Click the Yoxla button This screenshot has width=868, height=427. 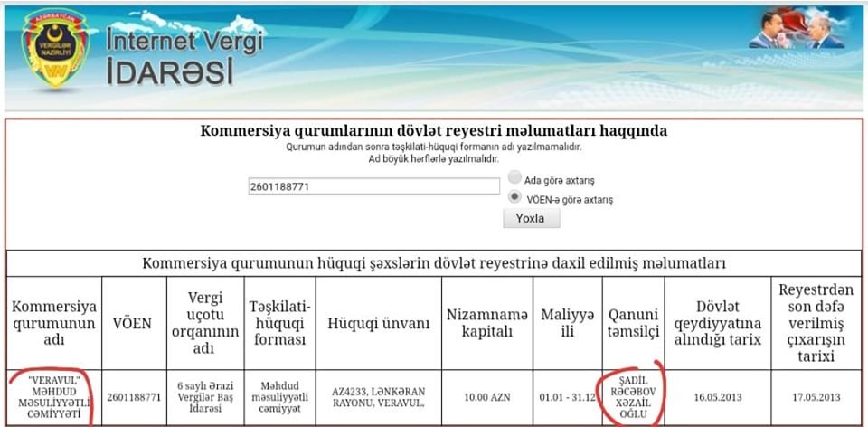[531, 218]
